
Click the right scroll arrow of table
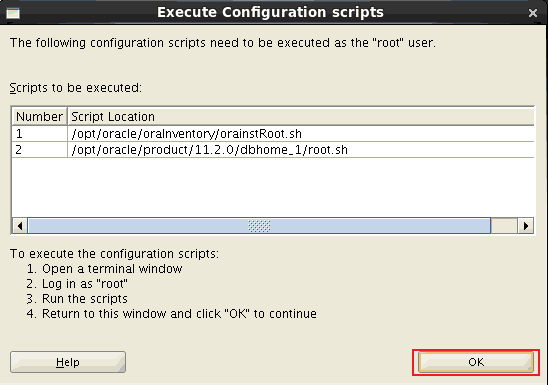[526, 226]
